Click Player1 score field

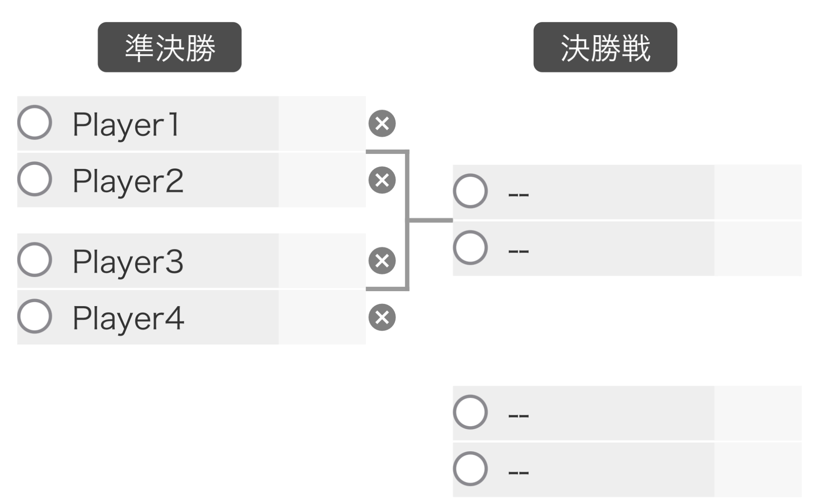(322, 124)
